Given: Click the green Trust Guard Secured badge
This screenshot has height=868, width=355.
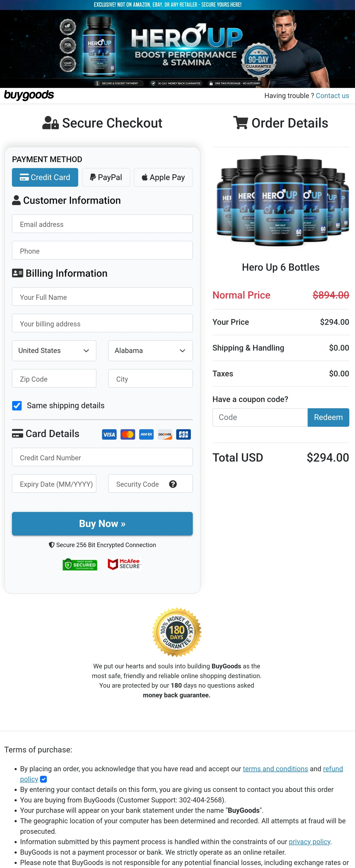Looking at the screenshot, I should coord(80,564).
